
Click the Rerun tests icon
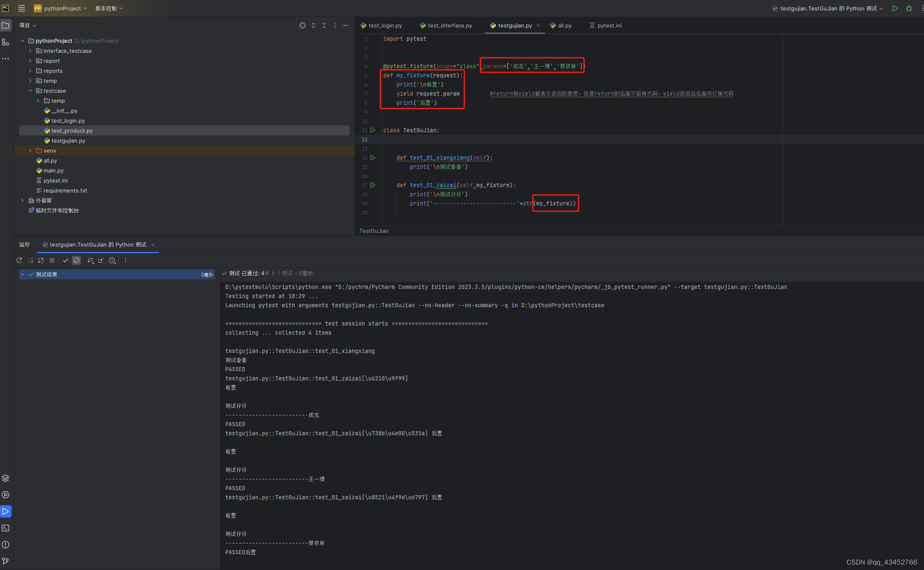(19, 260)
